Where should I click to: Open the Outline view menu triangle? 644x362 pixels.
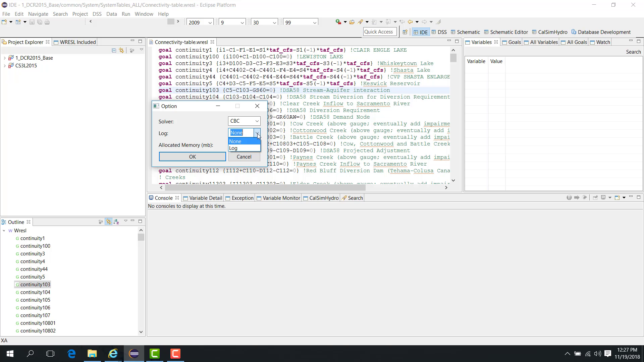pyautogui.click(x=126, y=221)
